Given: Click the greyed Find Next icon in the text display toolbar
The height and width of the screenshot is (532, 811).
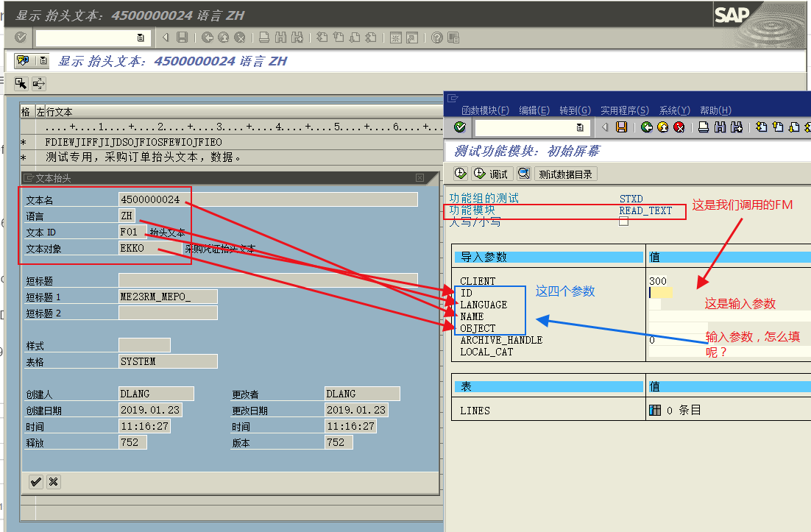Looking at the screenshot, I should pyautogui.click(x=297, y=38).
